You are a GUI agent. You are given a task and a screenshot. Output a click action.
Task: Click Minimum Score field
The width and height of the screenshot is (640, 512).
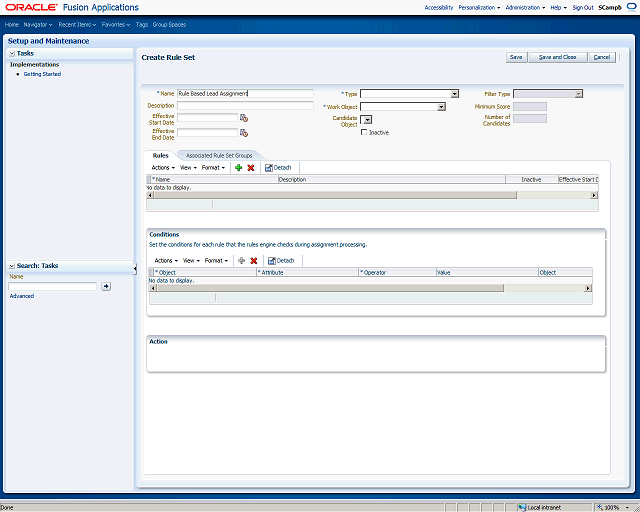[530, 107]
